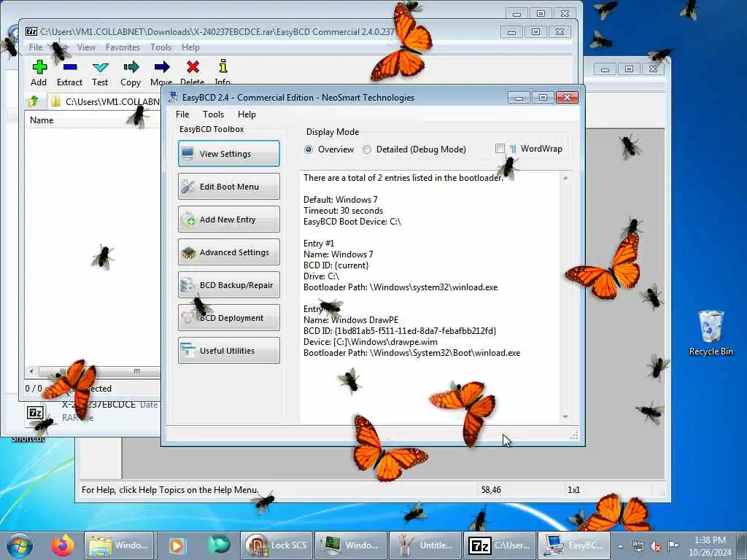Image resolution: width=747 pixels, height=560 pixels.
Task: Click the Move arrow icon in 7-Zip
Action: click(161, 67)
